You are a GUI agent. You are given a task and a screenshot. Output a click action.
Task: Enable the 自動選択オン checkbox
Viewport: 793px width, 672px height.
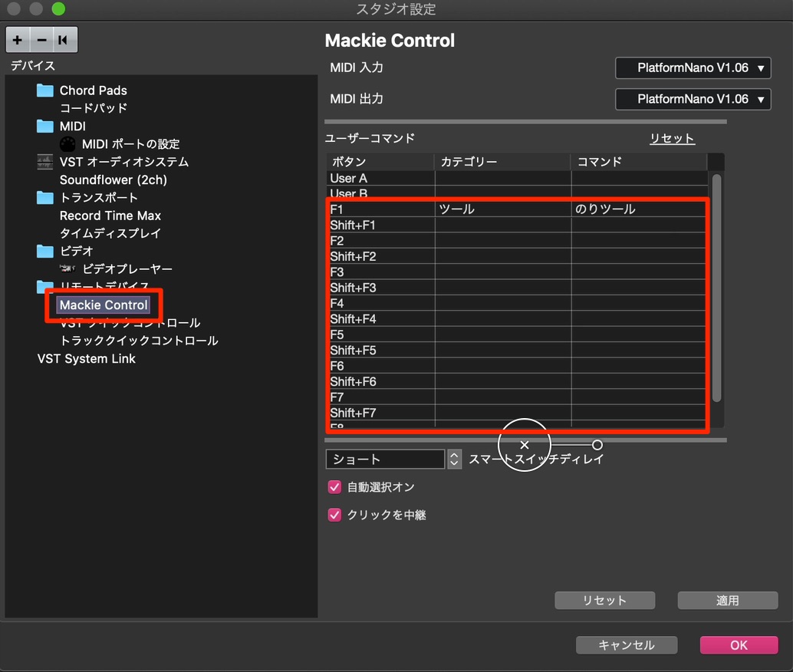tap(334, 487)
